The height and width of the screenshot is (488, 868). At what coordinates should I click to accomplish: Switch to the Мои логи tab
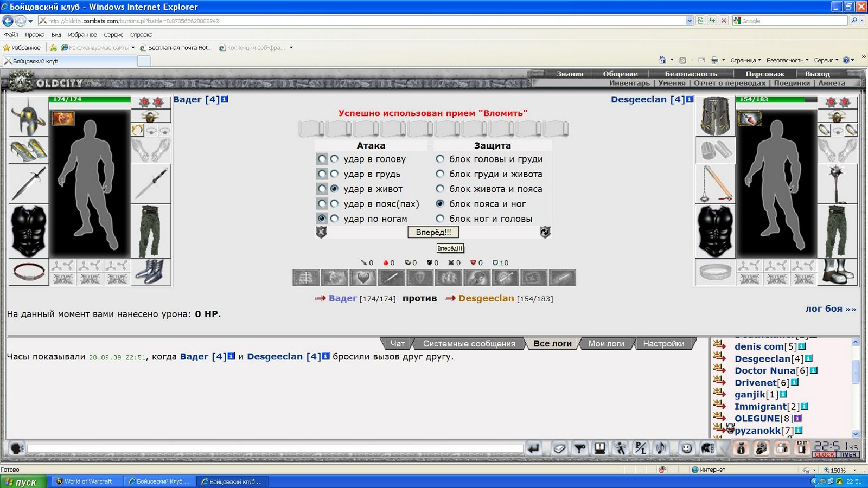606,343
